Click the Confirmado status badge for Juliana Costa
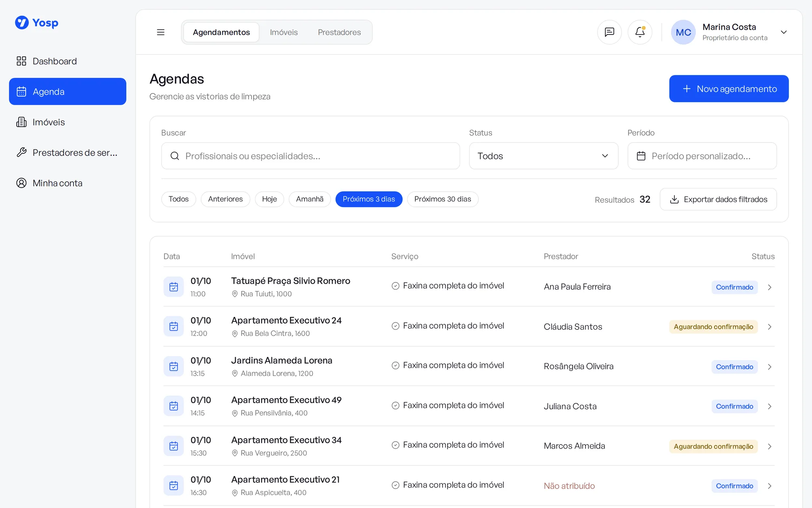 (734, 406)
